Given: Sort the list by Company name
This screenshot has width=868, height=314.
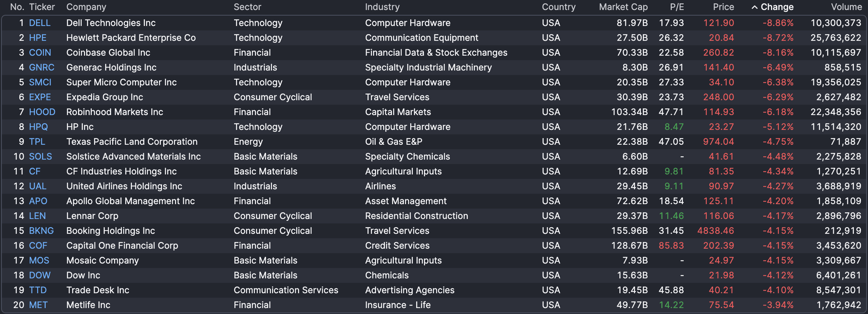Looking at the screenshot, I should tap(86, 7).
